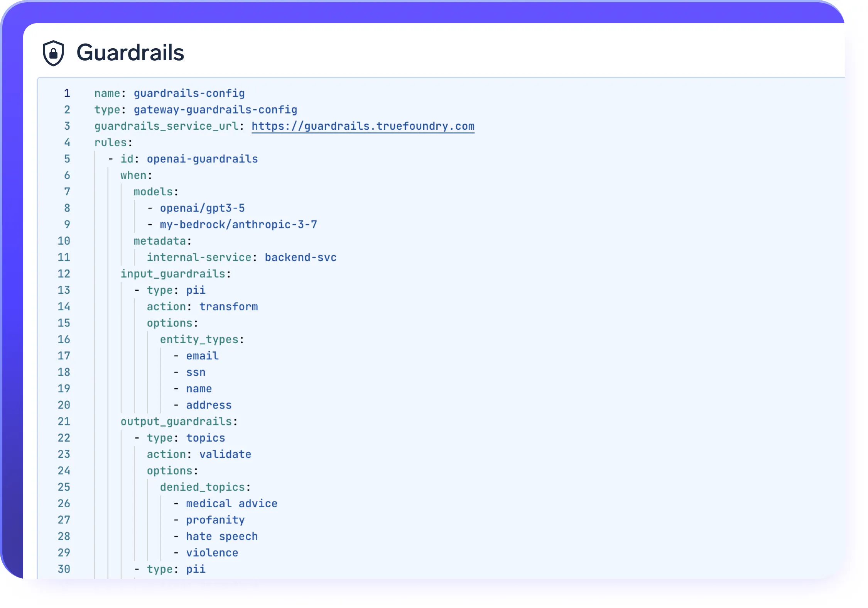Viewport: 868px width, 608px height.
Task: Click the profanity topic entry
Action: tap(215, 520)
